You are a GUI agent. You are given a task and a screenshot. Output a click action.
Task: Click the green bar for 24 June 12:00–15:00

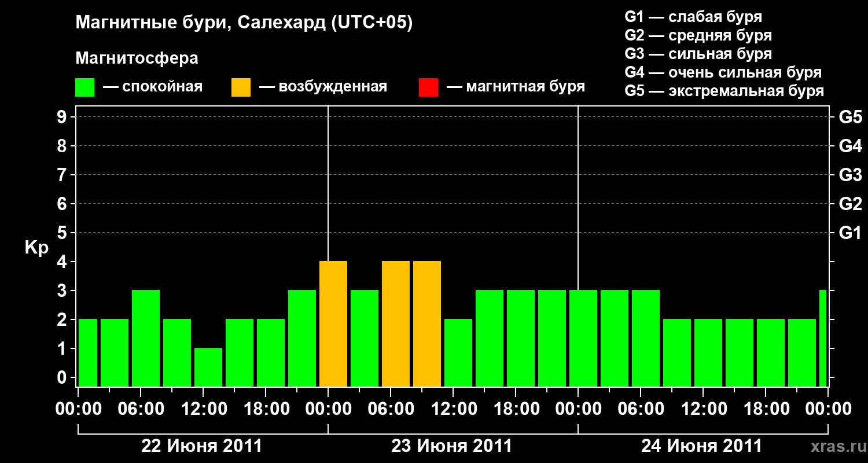tap(708, 352)
